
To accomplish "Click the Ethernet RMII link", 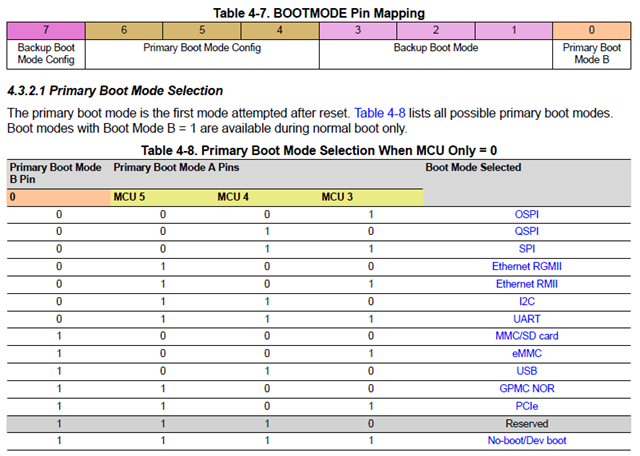I will 524,284.
